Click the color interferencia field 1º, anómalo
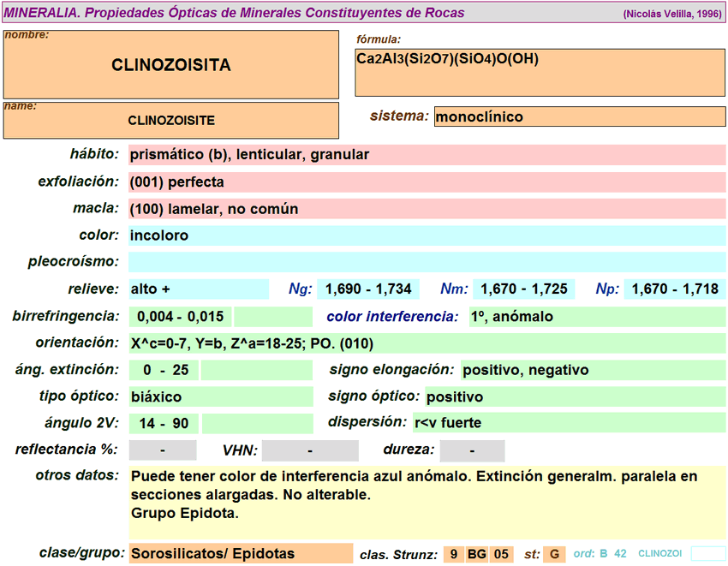728x566 pixels. click(597, 317)
